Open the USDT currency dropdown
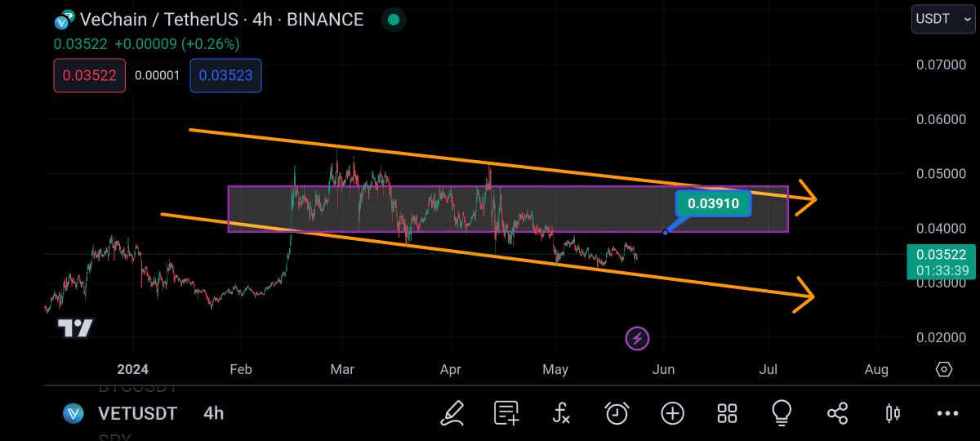 [942, 20]
